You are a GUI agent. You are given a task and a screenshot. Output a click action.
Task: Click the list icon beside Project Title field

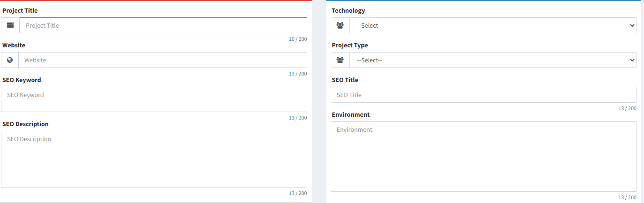pyautogui.click(x=10, y=25)
